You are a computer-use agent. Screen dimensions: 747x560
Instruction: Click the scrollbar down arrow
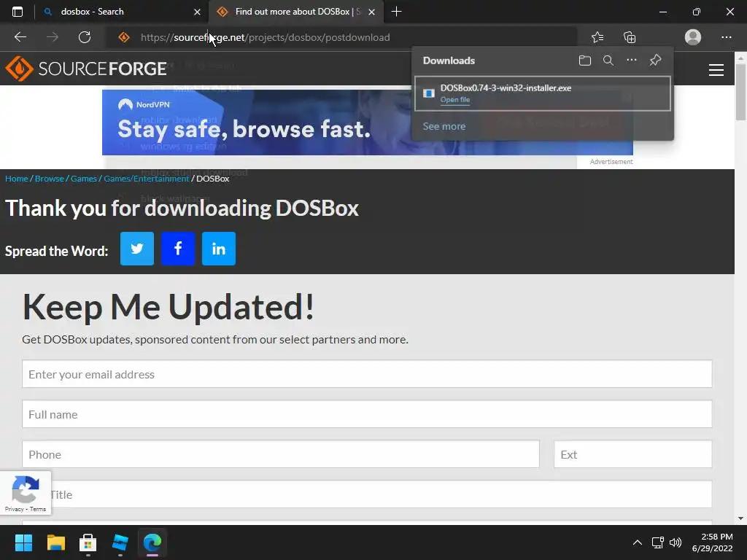(740, 518)
